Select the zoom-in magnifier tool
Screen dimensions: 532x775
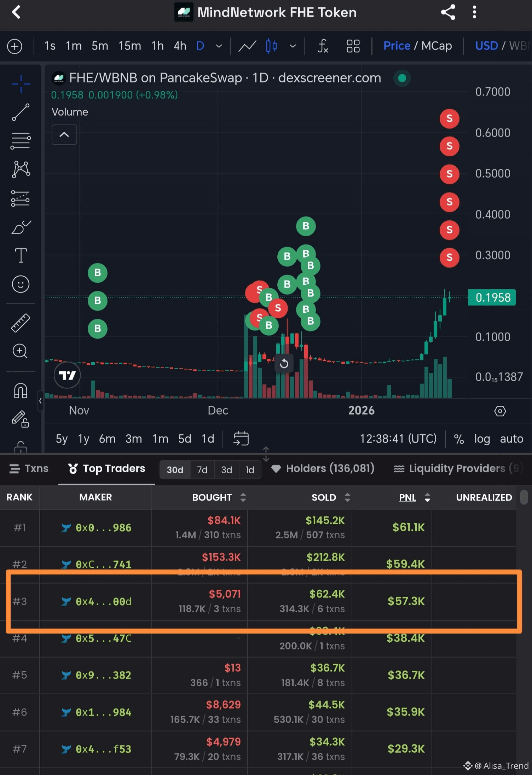pos(20,351)
